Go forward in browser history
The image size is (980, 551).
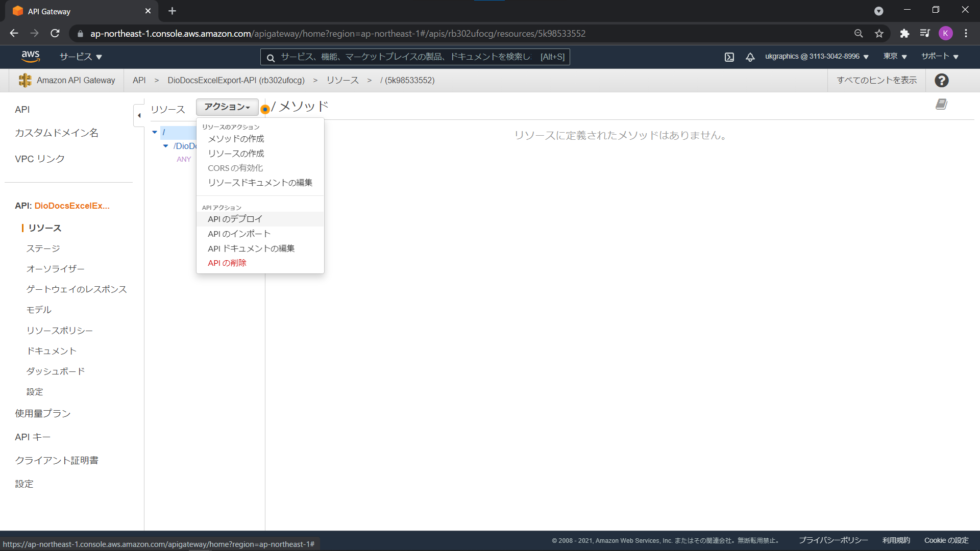click(34, 33)
